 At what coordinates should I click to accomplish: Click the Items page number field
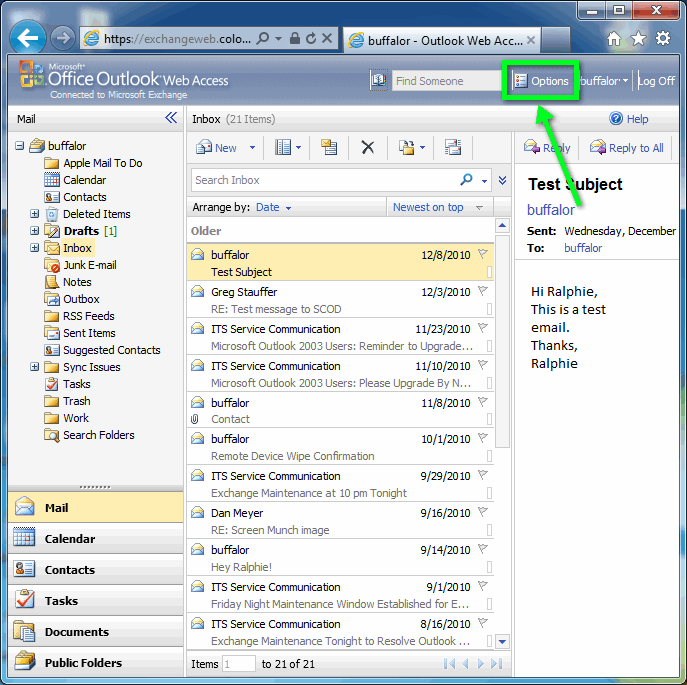[x=239, y=664]
